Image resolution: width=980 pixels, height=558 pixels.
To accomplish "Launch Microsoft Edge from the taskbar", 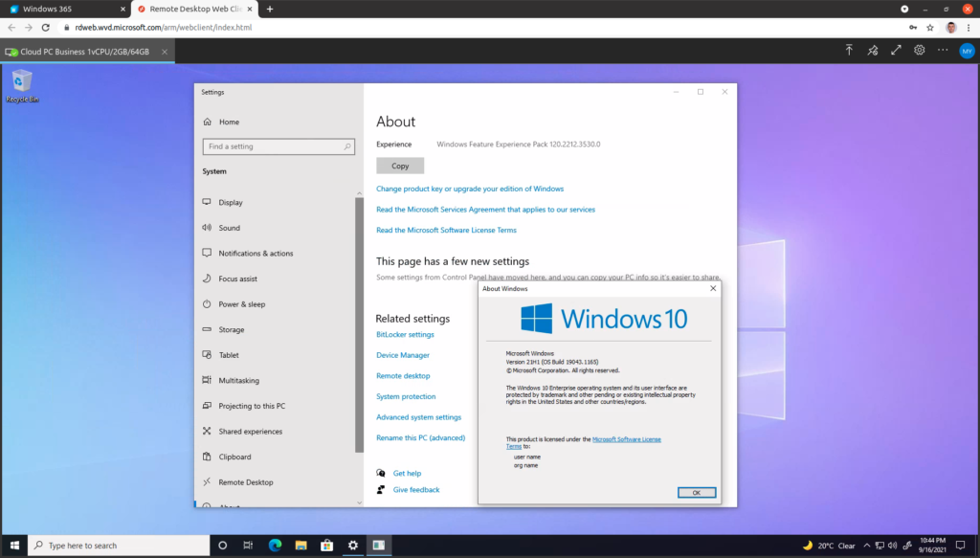I will (275, 545).
